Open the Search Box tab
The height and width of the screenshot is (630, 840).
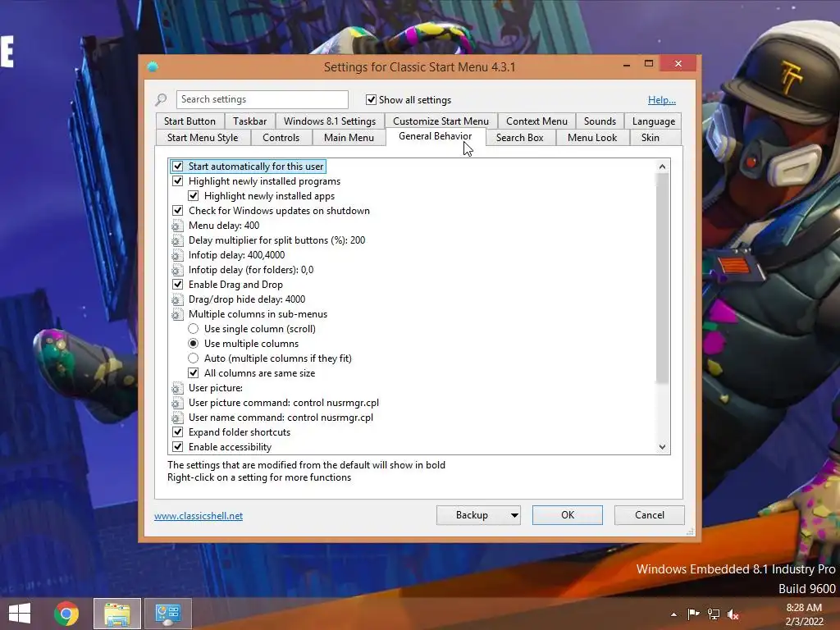[x=519, y=138]
